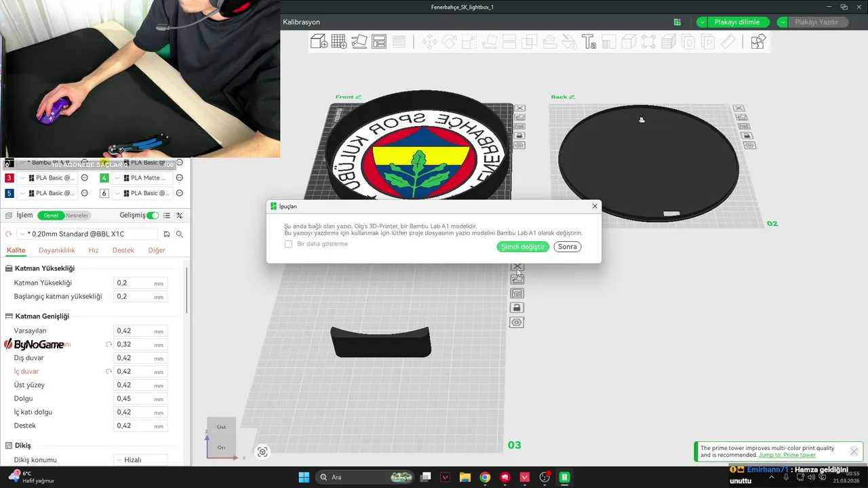Select the Lay on face tool
Image resolution: width=868 pixels, height=488 pixels.
point(489,42)
